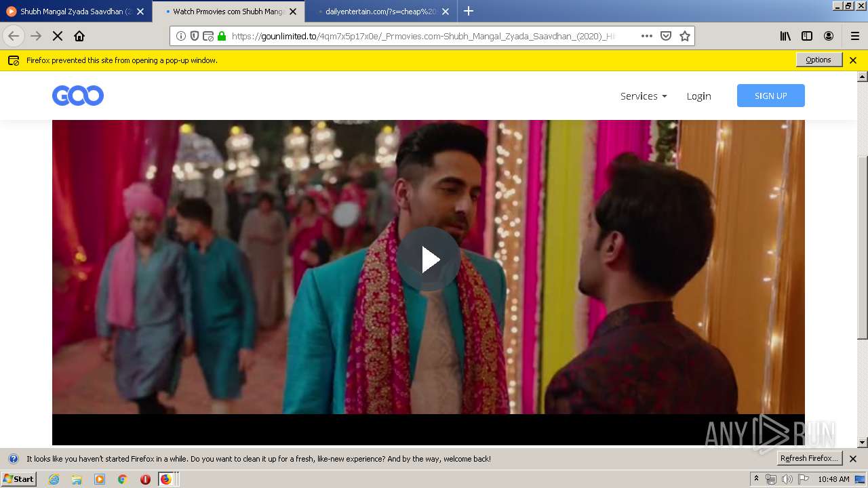Image resolution: width=868 pixels, height=488 pixels.
Task: Open a new browser tab
Action: pos(469,11)
